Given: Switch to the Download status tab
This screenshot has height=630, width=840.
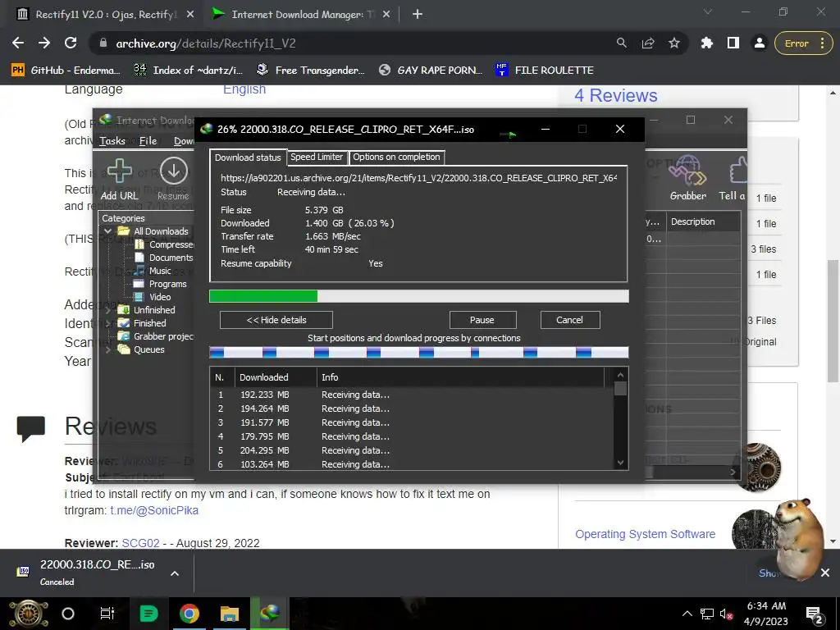Looking at the screenshot, I should point(248,157).
